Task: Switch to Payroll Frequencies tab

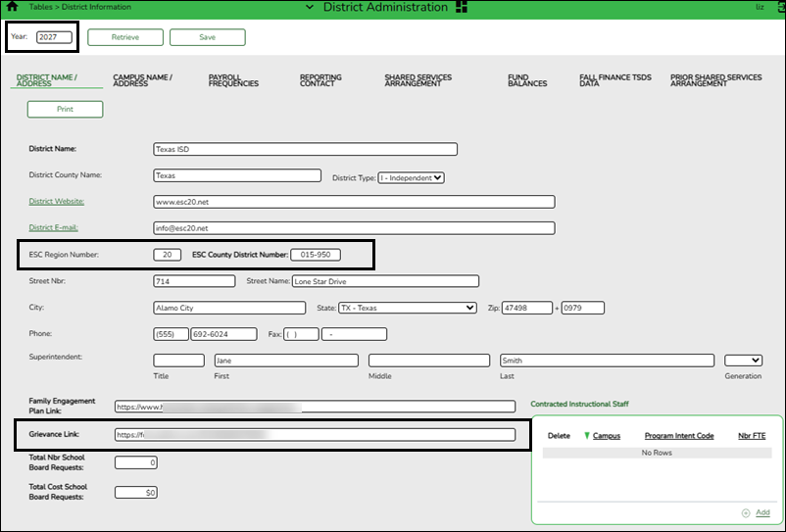Action: (233, 80)
